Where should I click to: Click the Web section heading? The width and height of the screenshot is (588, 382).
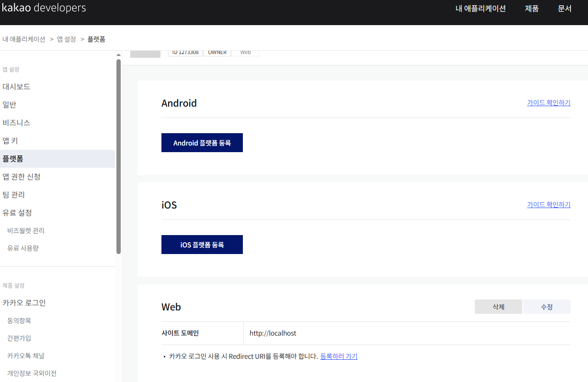171,307
